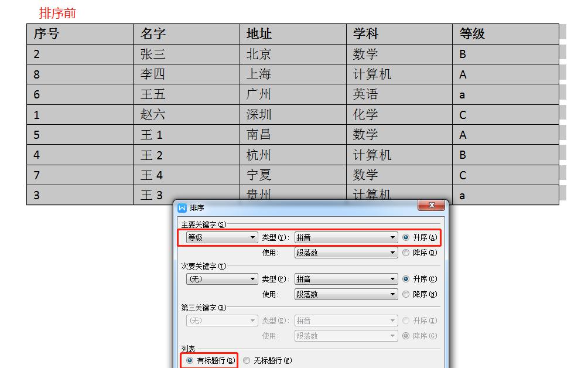
Task: Click the 王 4 name cell
Action: point(186,175)
